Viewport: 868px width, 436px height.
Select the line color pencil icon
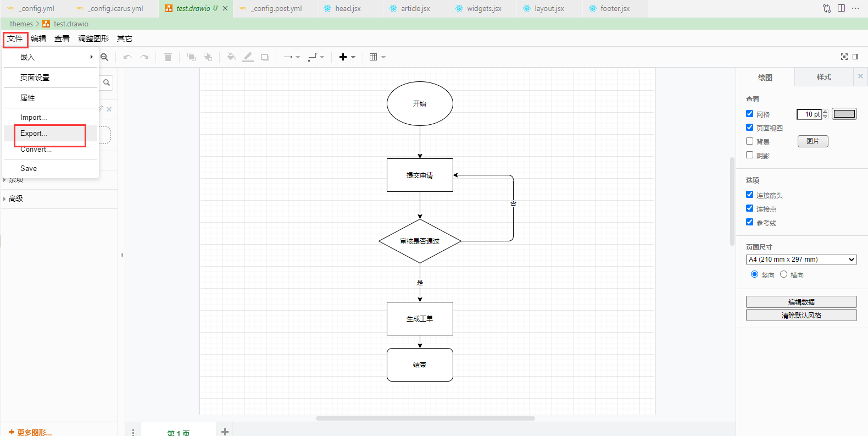click(248, 57)
